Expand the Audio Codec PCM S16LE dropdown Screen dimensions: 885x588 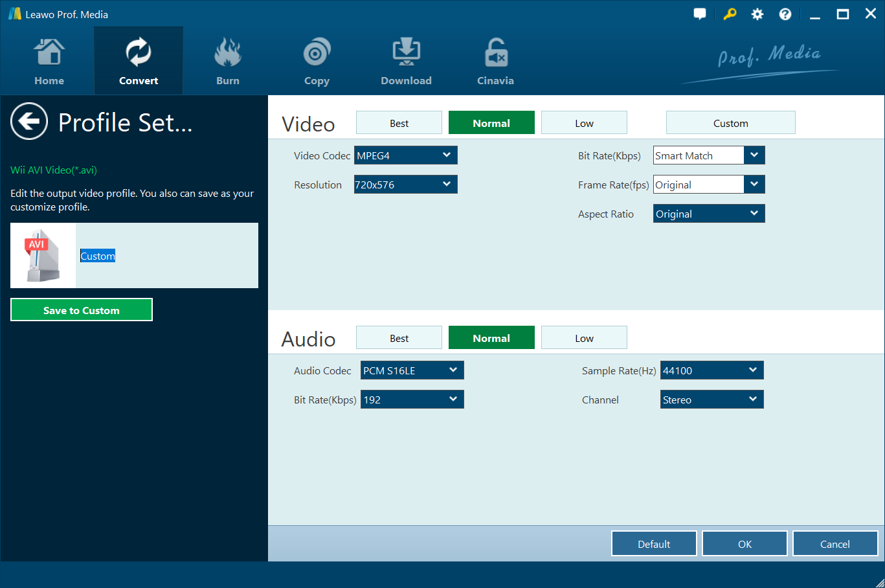point(412,370)
